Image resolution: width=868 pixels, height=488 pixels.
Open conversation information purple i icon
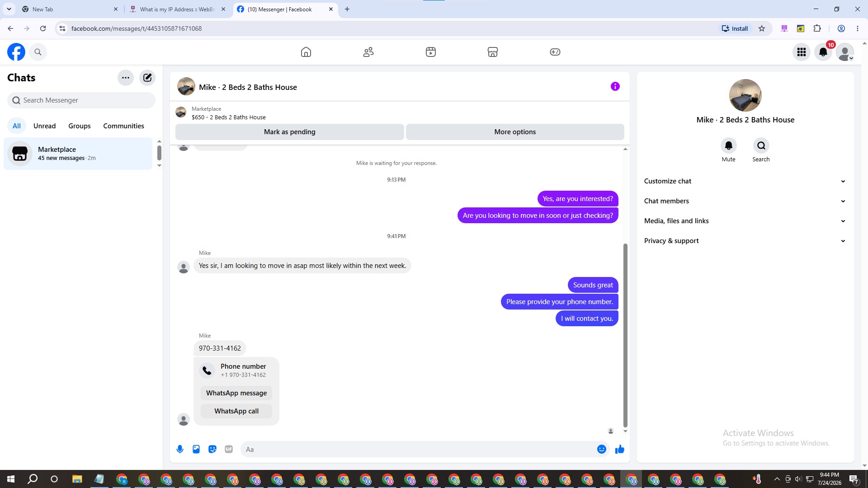click(615, 86)
